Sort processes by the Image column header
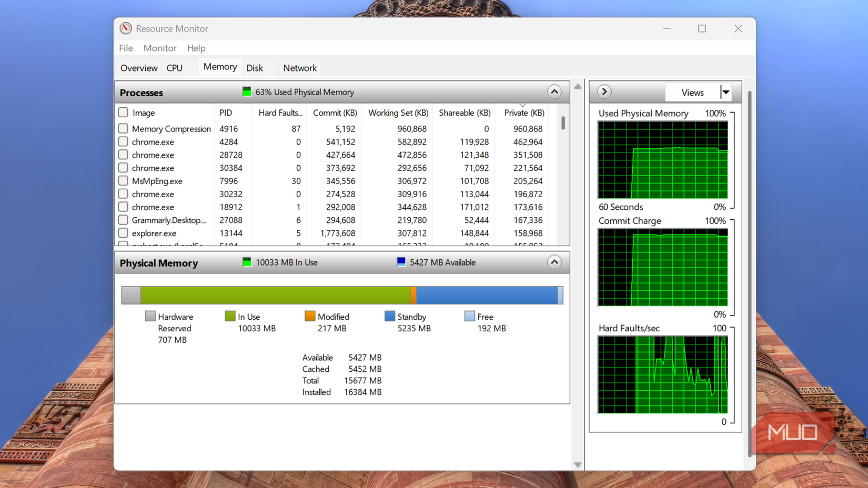868x488 pixels. 144,113
